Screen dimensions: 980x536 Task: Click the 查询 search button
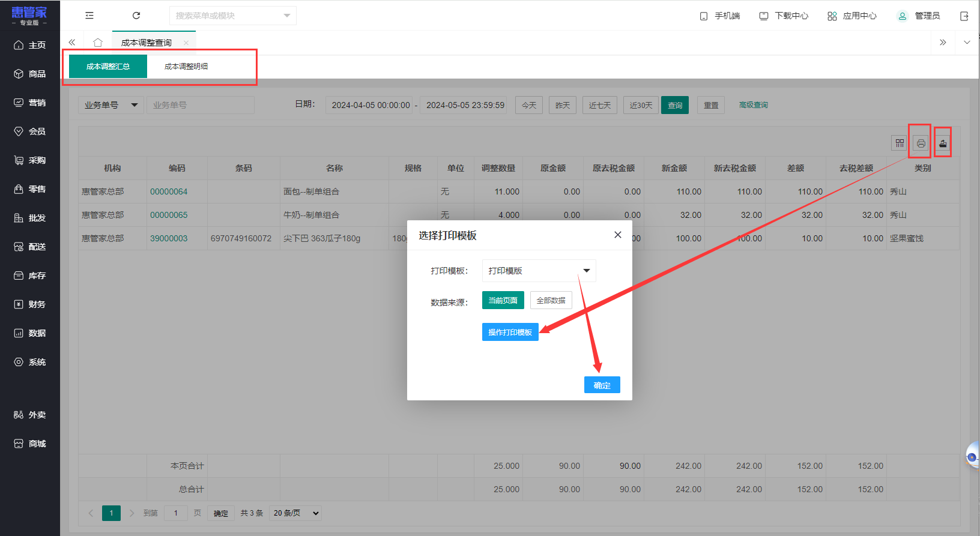(675, 105)
